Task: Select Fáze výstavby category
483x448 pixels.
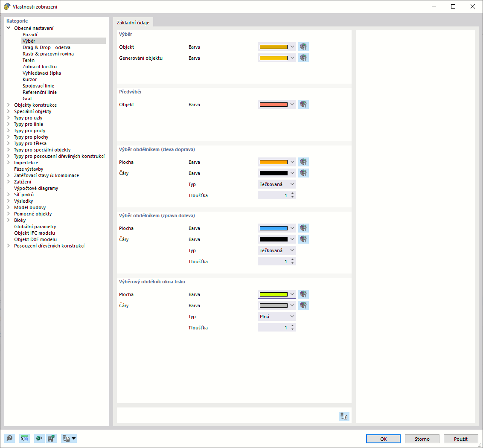Action: coord(29,169)
